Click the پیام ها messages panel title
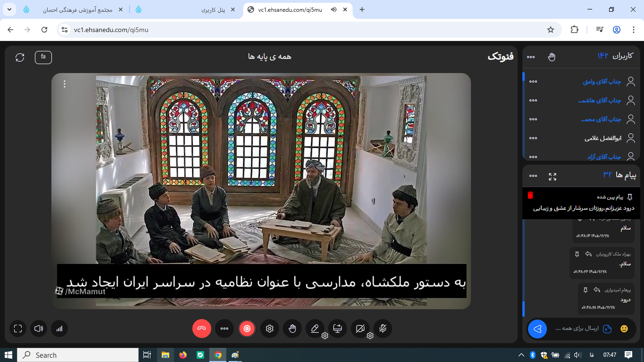644x362 pixels. click(626, 175)
